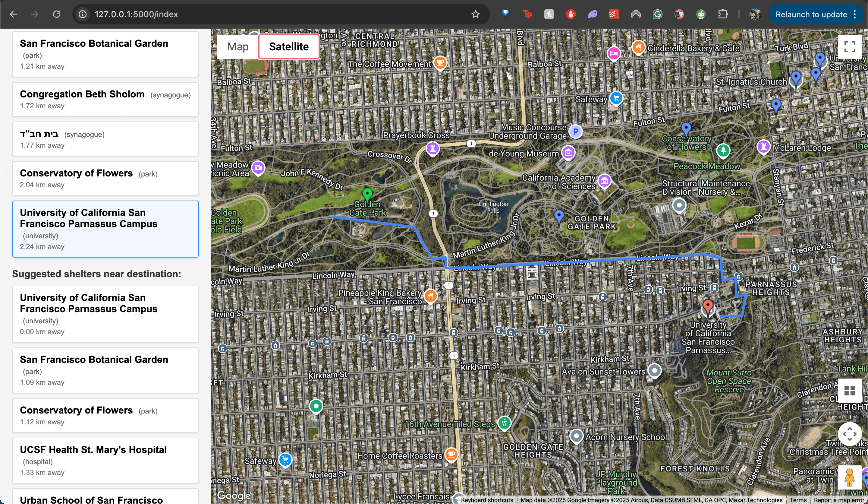868x504 pixels.
Task: Click the red destination pin at UCSF
Action: coord(707,306)
